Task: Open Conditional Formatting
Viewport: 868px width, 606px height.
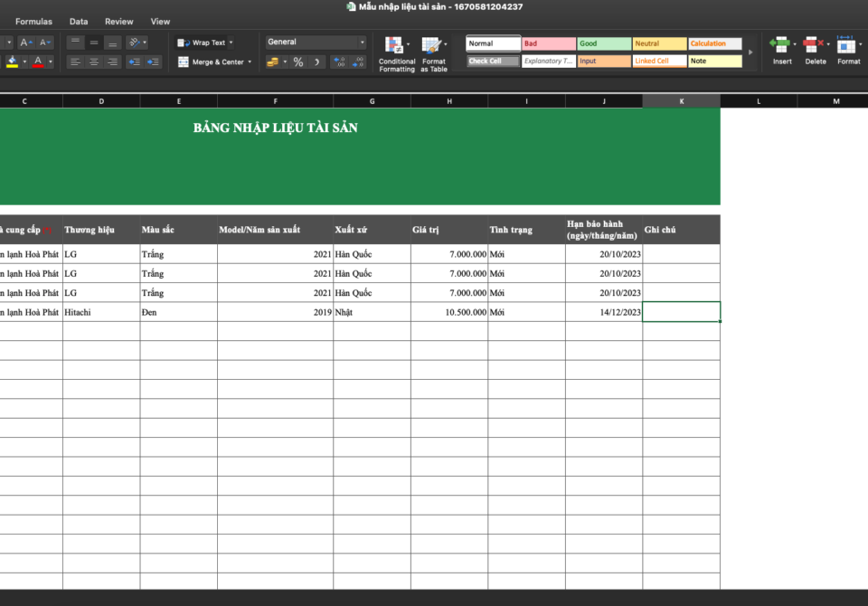Action: tap(396, 53)
